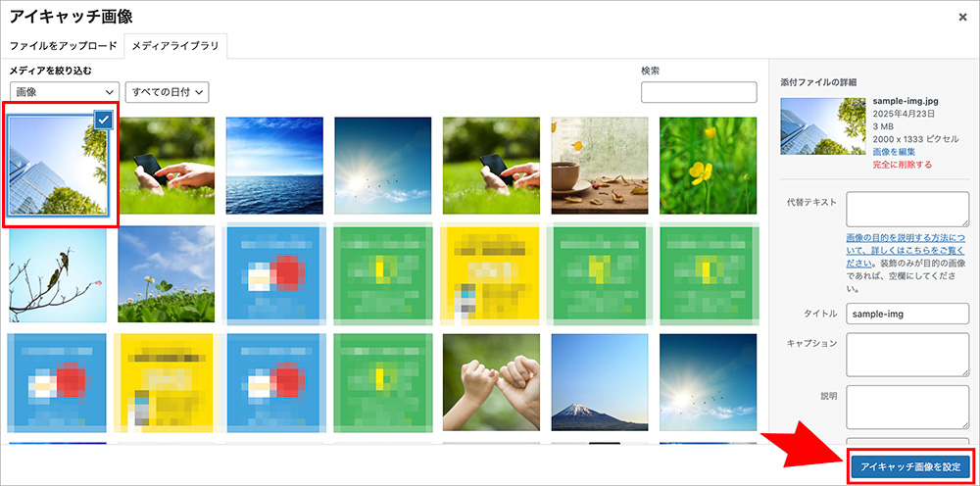Open the 画像 media type filter dropdown
The width and height of the screenshot is (980, 486).
[64, 92]
